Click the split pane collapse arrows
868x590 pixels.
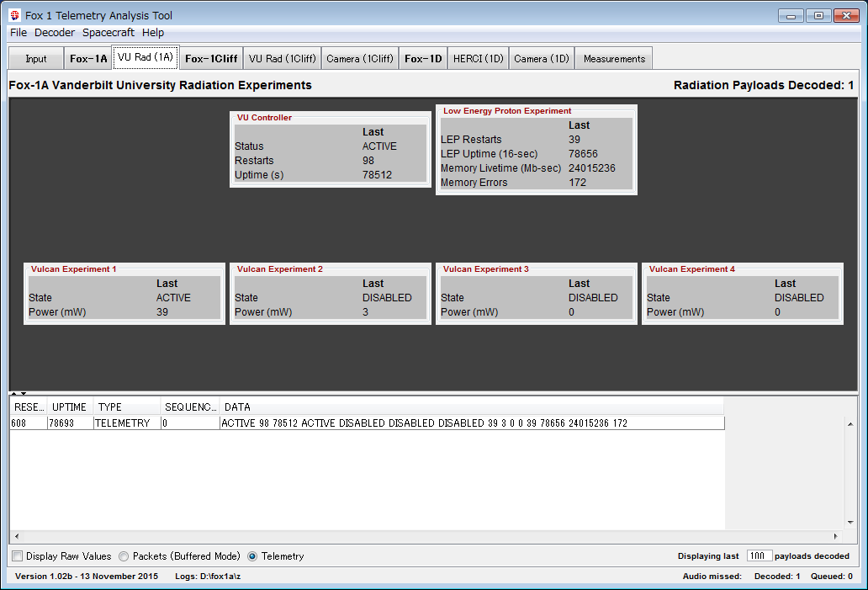19,393
